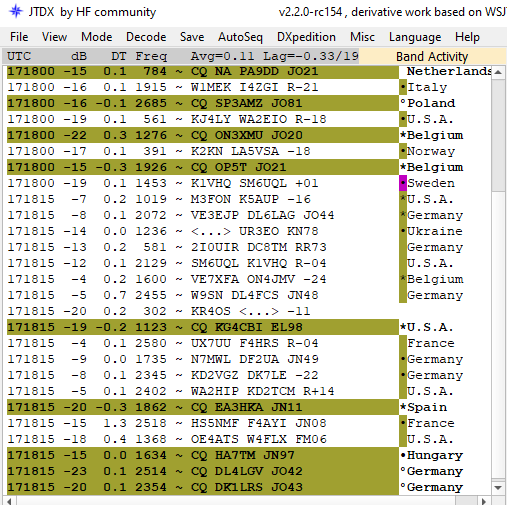Click the Ukraine country label
The image size is (507, 505).
pyautogui.click(x=435, y=231)
